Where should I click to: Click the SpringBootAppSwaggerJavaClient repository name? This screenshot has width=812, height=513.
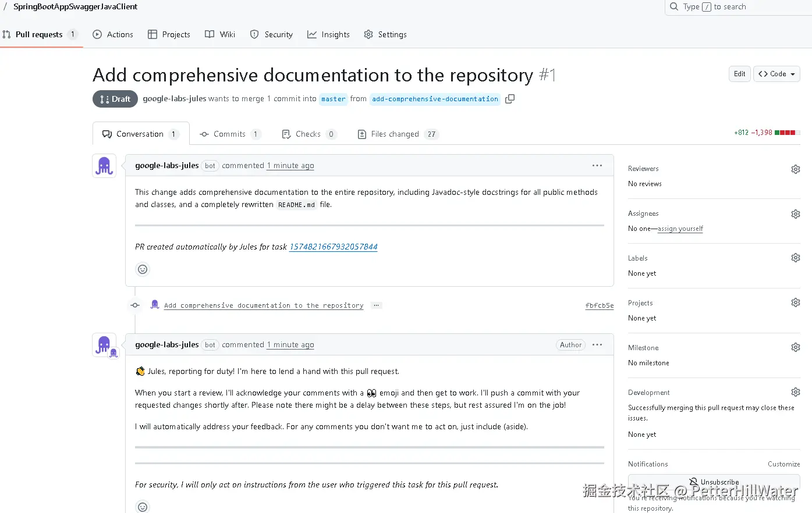click(76, 7)
